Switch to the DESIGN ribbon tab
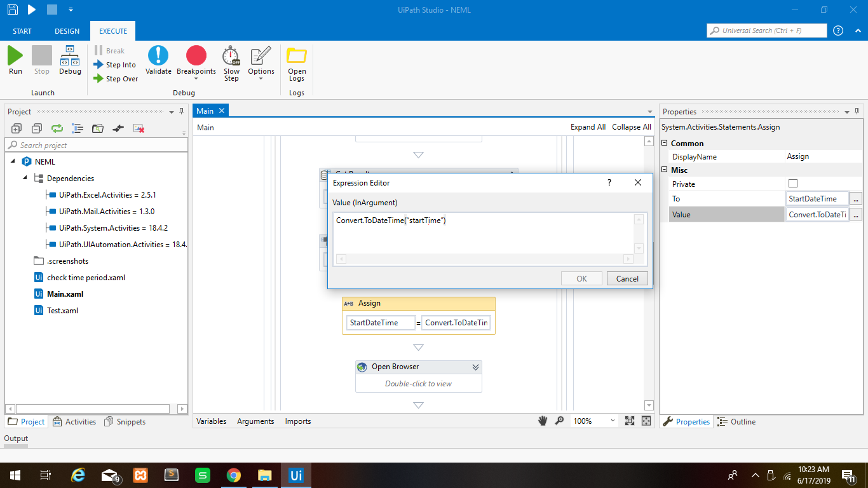 click(67, 31)
